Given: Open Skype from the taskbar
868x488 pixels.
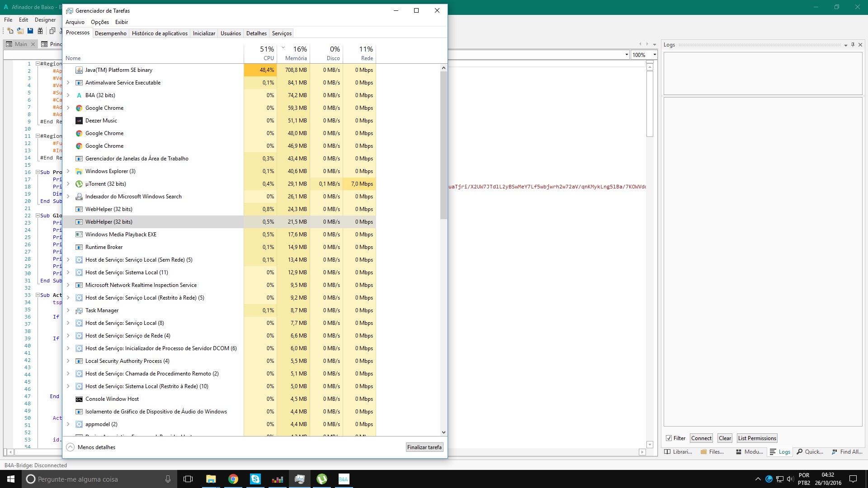Looking at the screenshot, I should (x=255, y=479).
